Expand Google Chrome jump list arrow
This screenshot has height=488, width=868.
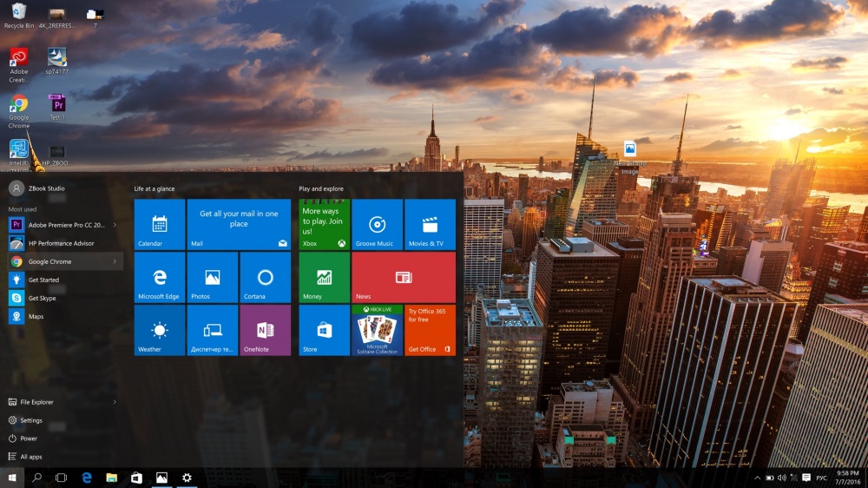(x=115, y=261)
